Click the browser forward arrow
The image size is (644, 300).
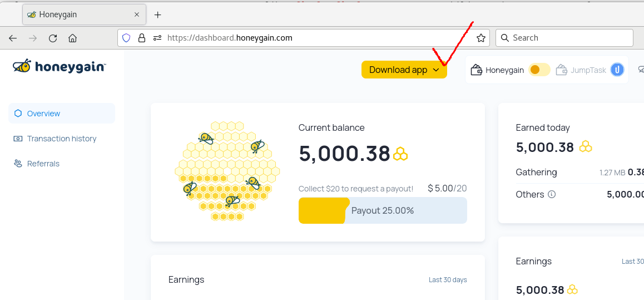tap(33, 38)
